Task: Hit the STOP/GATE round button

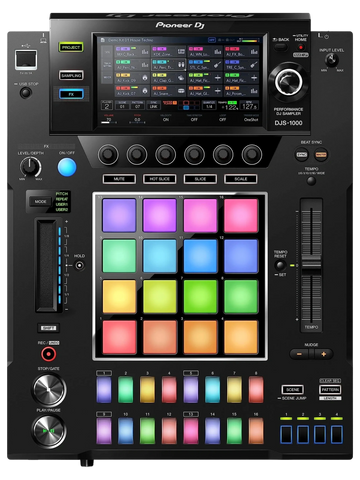Action: coord(49,389)
